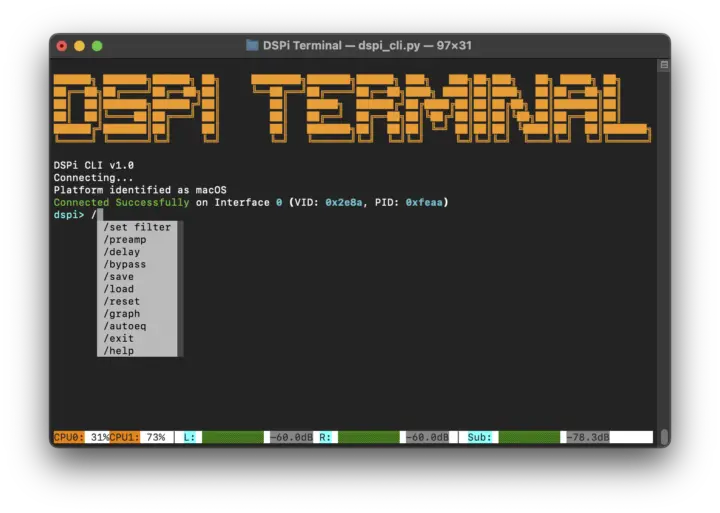
Task: Click the 73% CPU1 value
Action: tap(156, 437)
